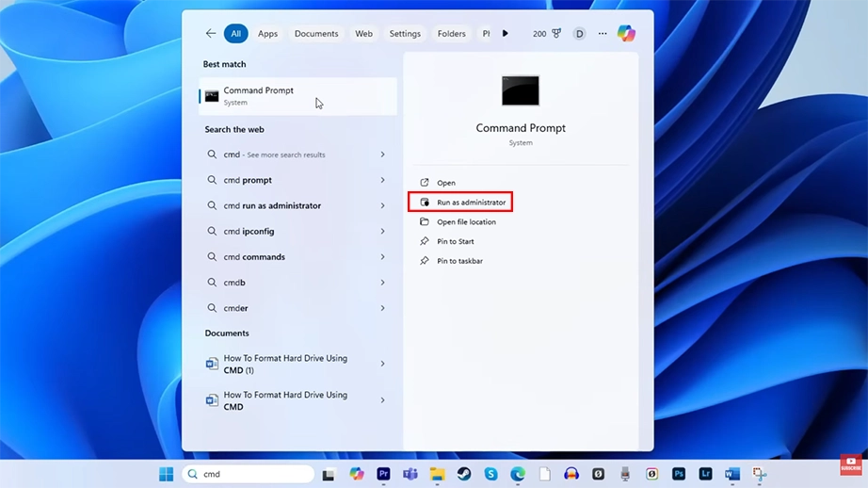This screenshot has width=868, height=488.
Task: Launch Lightroom from the taskbar
Action: coord(705,474)
